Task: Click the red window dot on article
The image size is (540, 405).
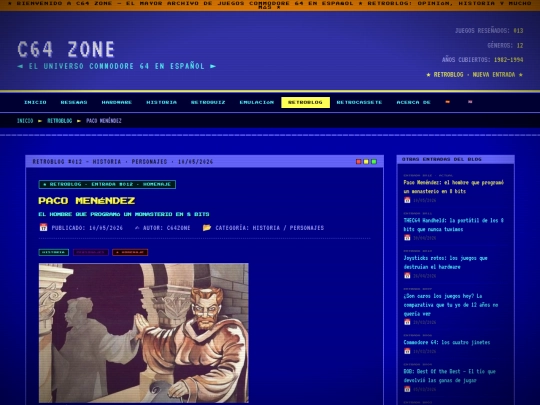Action: pyautogui.click(x=359, y=162)
